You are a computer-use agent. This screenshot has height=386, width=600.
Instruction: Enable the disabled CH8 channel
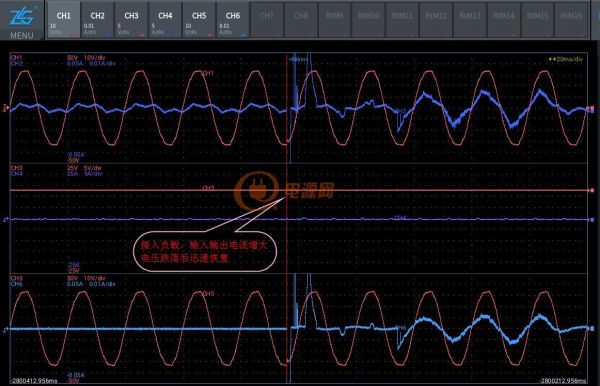pos(301,20)
